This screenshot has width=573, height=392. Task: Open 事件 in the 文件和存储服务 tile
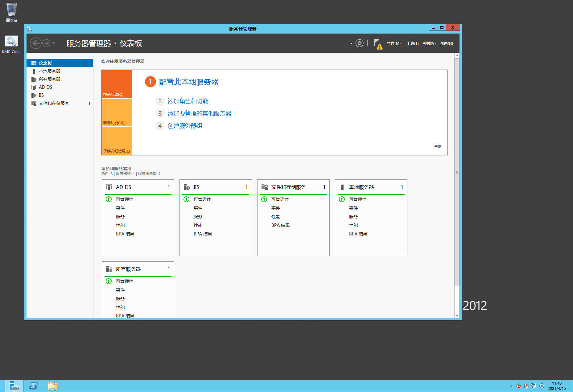pyautogui.click(x=276, y=208)
